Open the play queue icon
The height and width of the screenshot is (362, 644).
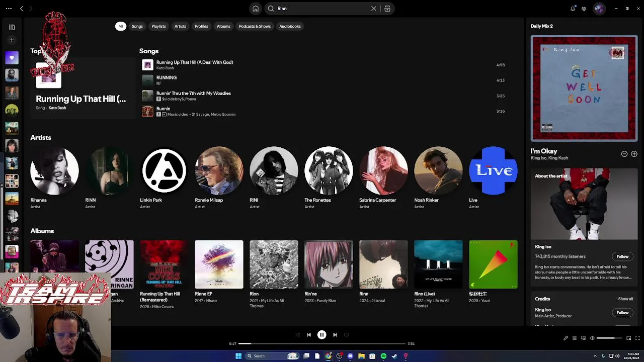pyautogui.click(x=574, y=338)
